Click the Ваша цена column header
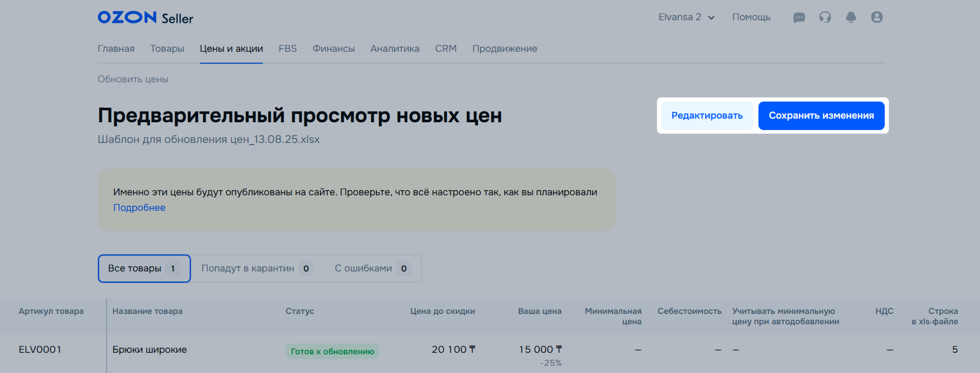Screen dimensions: 980x373 point(539,311)
